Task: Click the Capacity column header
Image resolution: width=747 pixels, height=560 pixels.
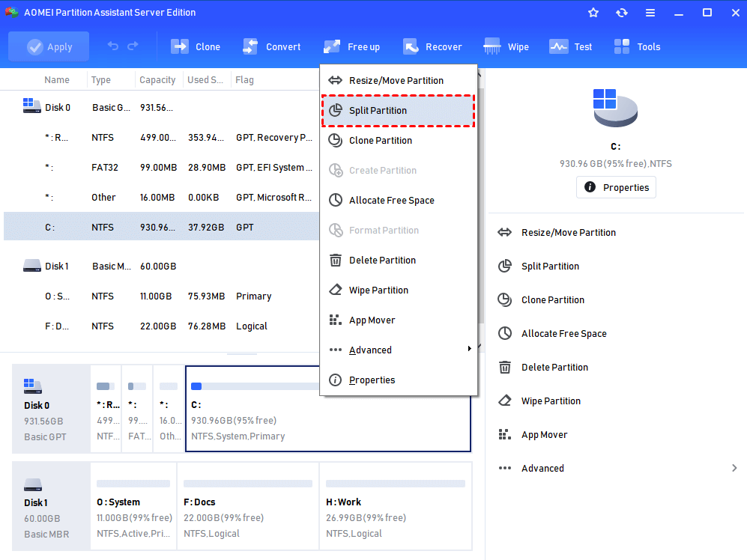Action: point(157,80)
